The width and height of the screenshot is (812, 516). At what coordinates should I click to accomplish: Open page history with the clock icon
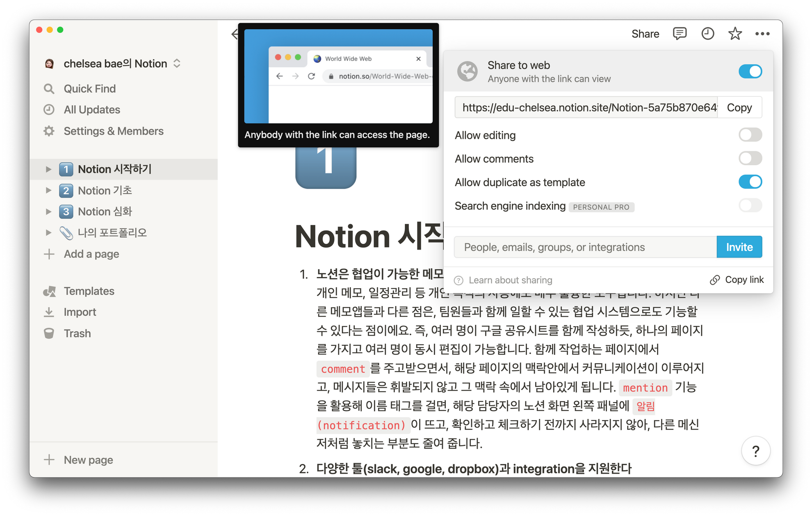tap(707, 34)
